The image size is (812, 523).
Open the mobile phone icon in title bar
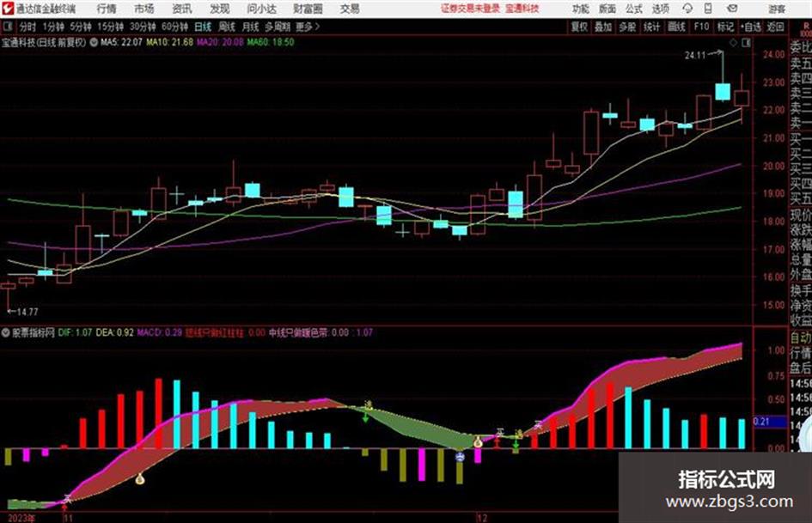pos(708,9)
